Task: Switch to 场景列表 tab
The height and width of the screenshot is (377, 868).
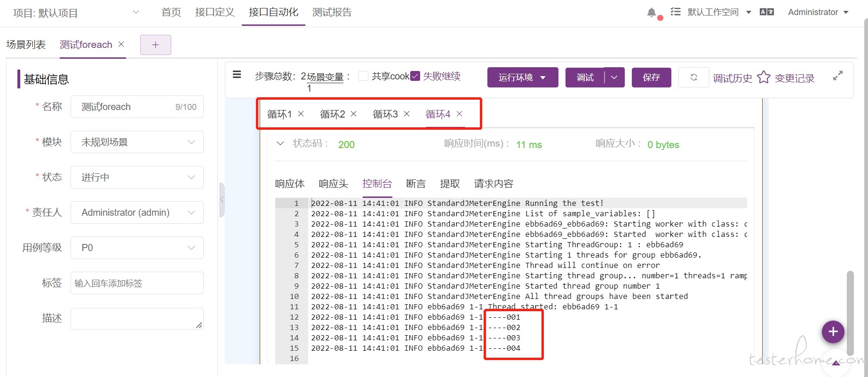Action: tap(26, 45)
